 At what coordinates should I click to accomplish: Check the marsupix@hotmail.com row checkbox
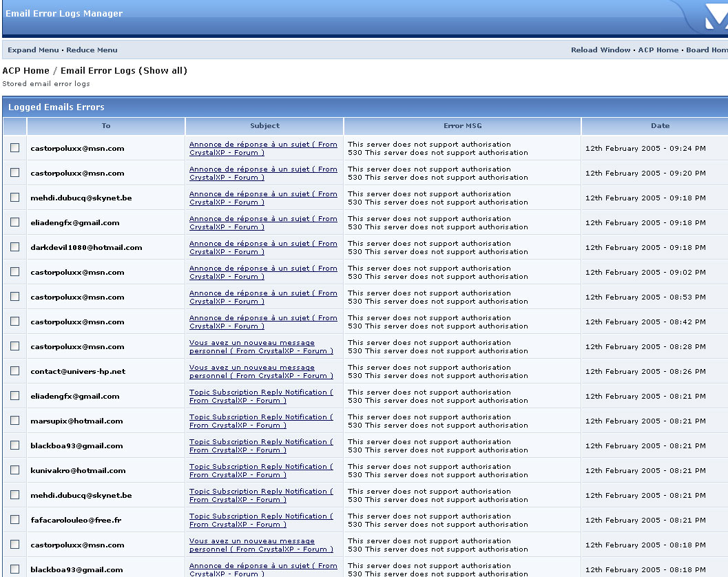coord(15,420)
